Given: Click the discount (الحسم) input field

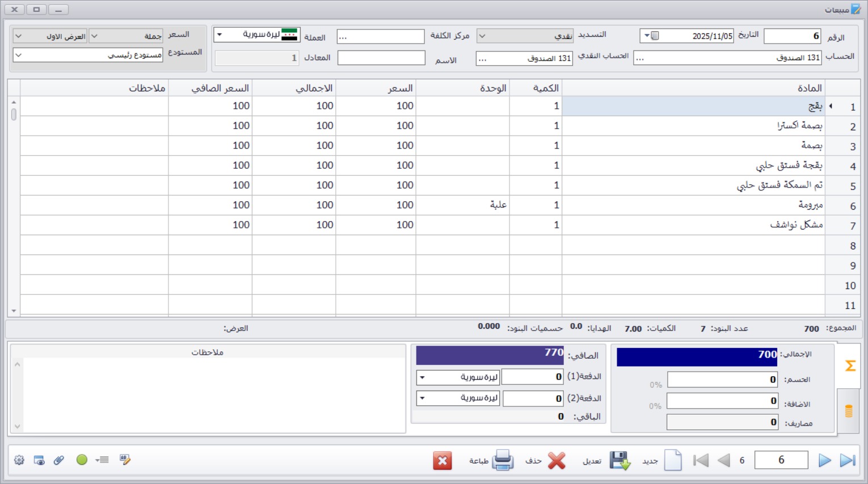Looking at the screenshot, I should coord(722,379).
